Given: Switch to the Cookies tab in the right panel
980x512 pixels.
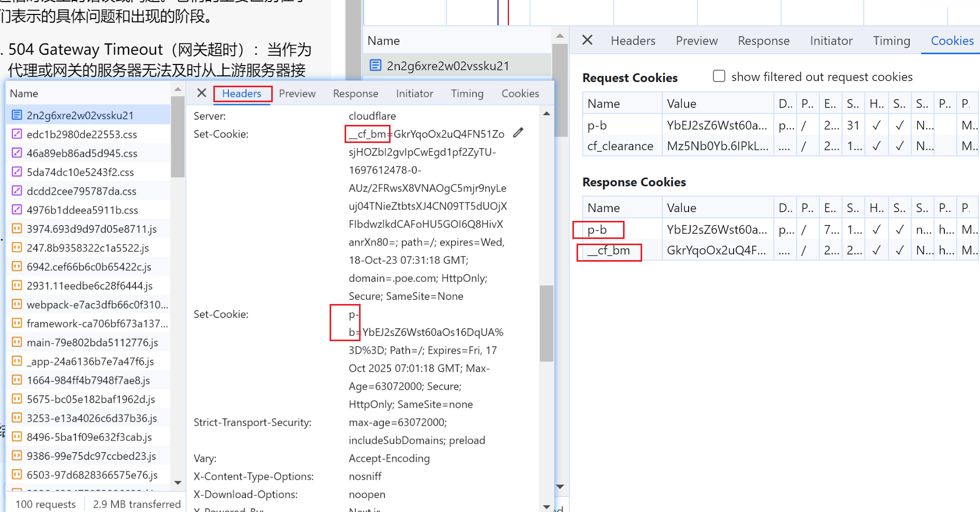Looking at the screenshot, I should point(952,41).
